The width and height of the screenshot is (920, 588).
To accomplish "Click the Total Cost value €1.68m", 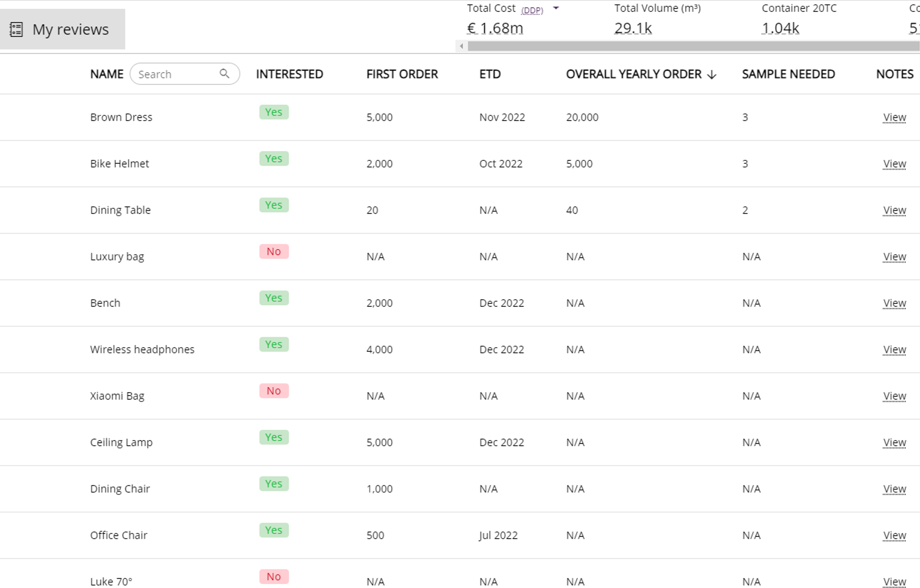I will [x=495, y=28].
